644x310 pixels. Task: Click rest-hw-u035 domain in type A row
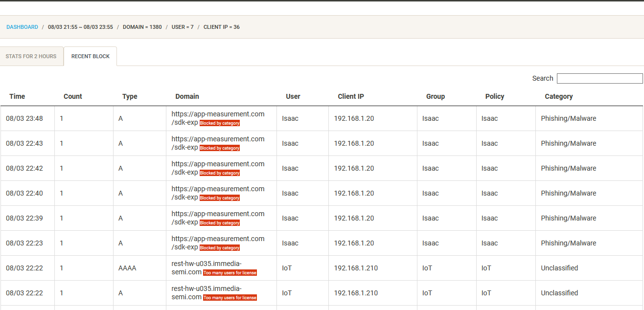pyautogui.click(x=207, y=289)
